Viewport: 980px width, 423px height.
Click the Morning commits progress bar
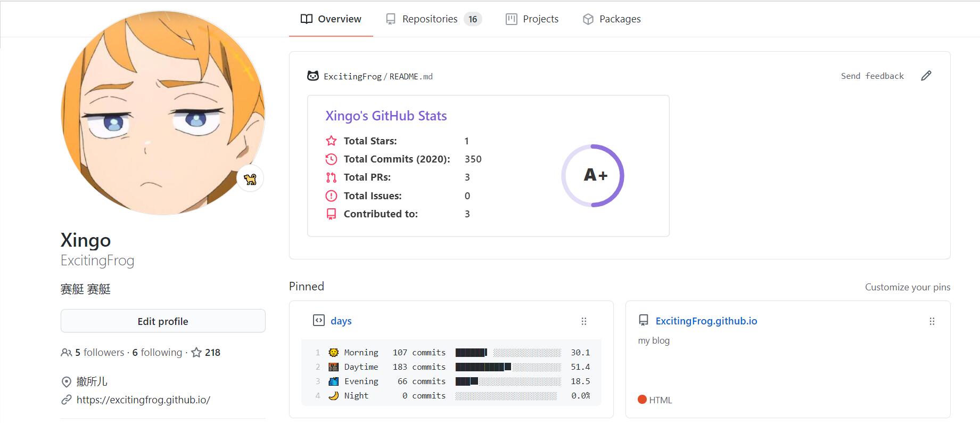508,353
